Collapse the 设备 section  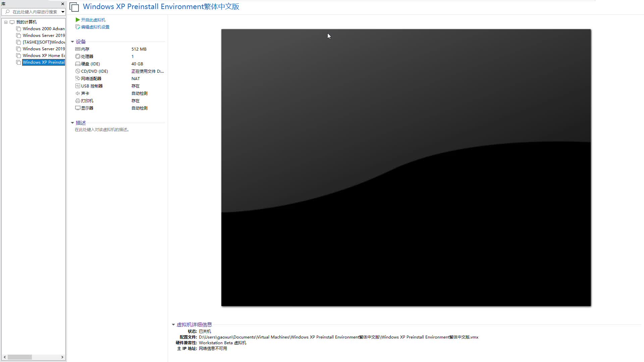(72, 42)
